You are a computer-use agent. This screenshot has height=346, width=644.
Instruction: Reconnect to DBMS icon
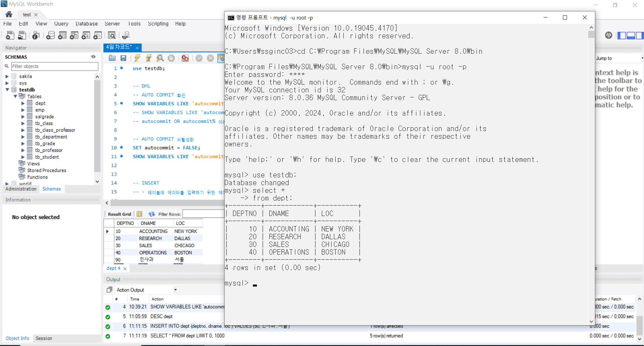(x=126, y=35)
